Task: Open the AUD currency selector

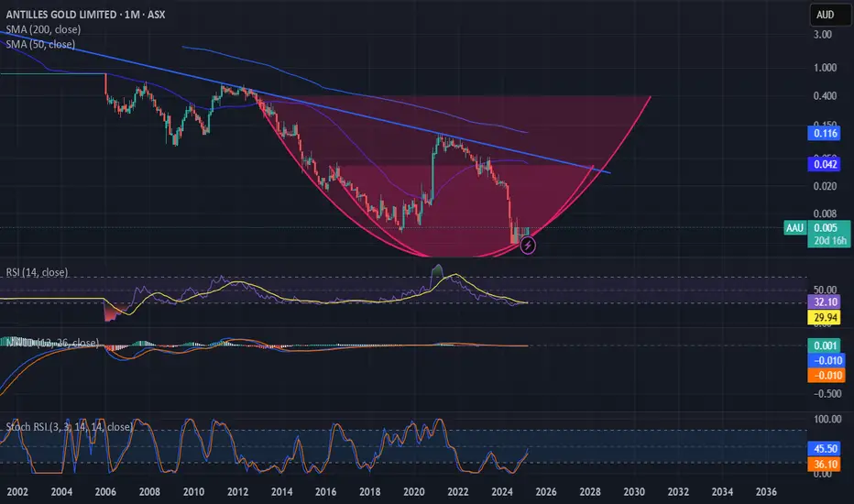Action: click(829, 15)
